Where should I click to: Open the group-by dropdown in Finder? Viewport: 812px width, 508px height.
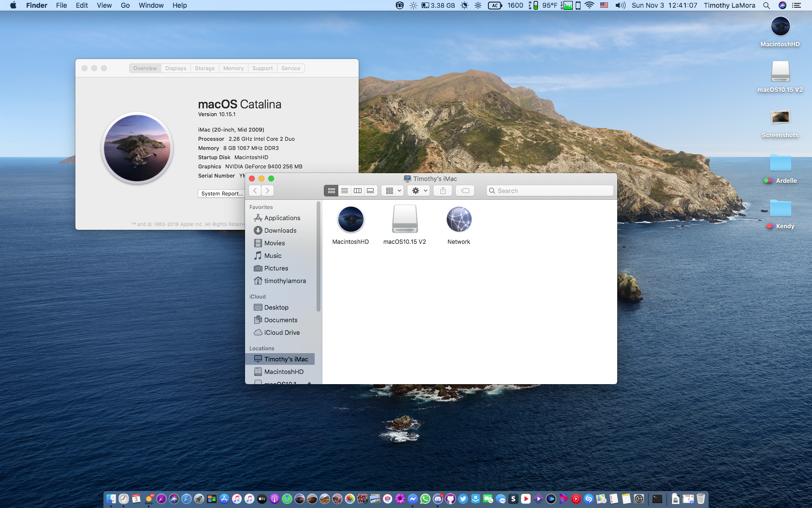tap(392, 191)
